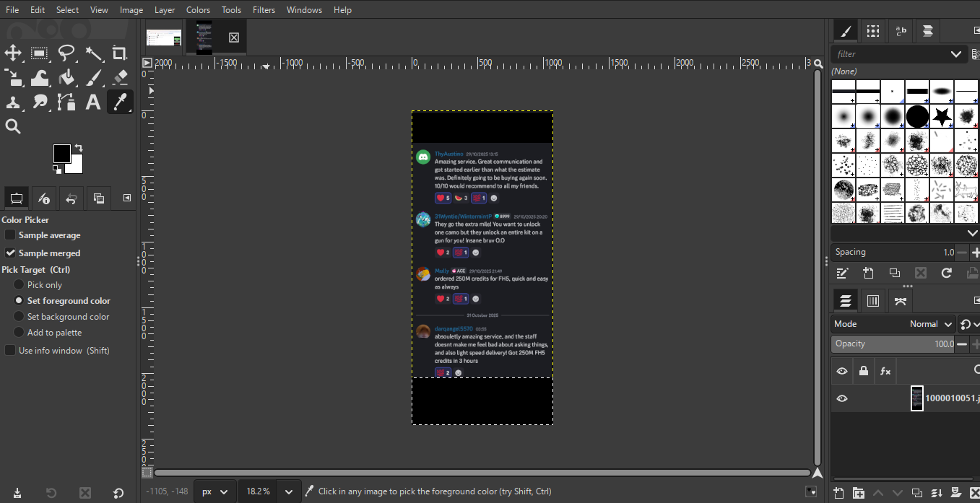Click the duplicate brush button
The height and width of the screenshot is (503, 980).
(894, 273)
